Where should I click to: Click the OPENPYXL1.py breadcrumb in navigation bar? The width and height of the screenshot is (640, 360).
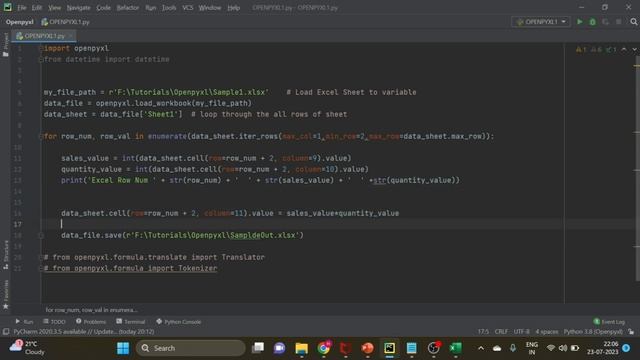tap(65, 22)
